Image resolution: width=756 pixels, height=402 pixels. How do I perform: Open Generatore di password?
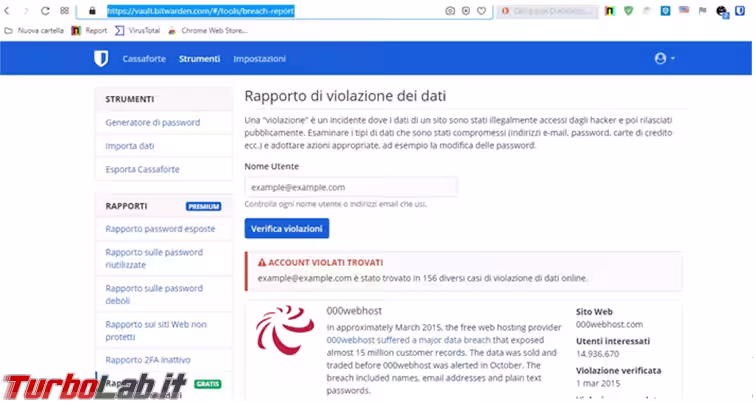coord(152,122)
